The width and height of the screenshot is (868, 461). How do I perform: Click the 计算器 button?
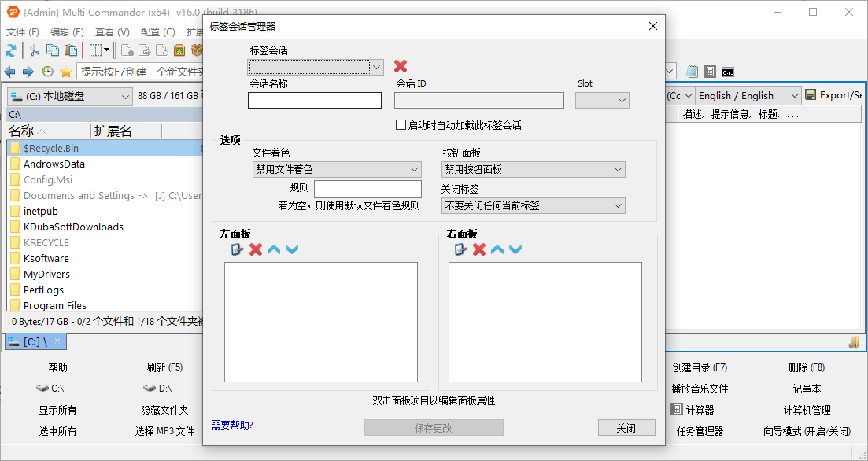click(x=693, y=410)
